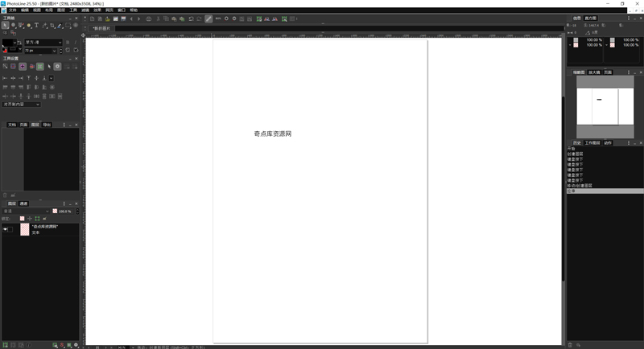
Task: Select the Crop tool in the toolbox
Action: tap(52, 26)
